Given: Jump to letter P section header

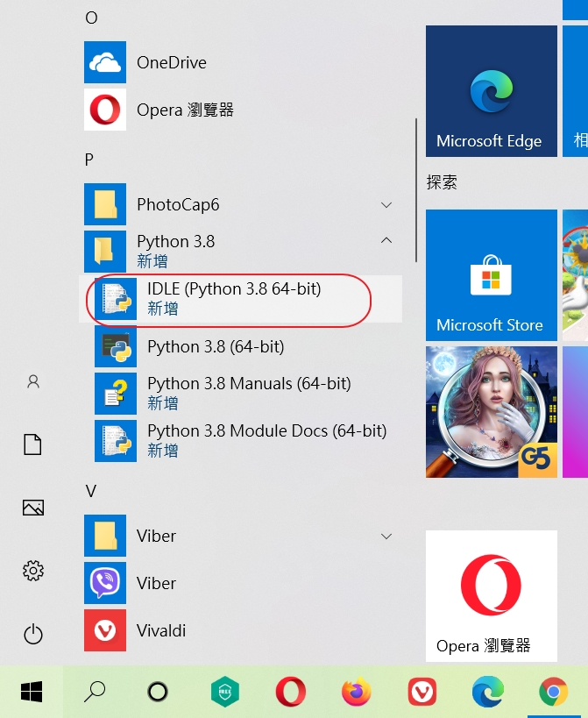Looking at the screenshot, I should [x=89, y=160].
